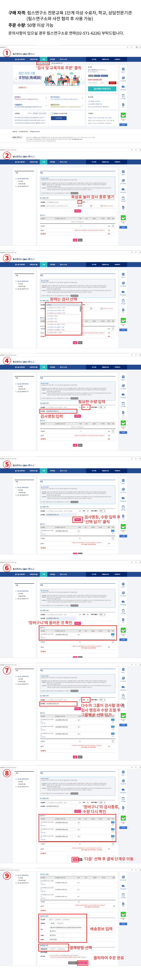Click 상세보기 link in step 1 banner
This screenshot has width=141, height=980.
pyautogui.click(x=22, y=87)
